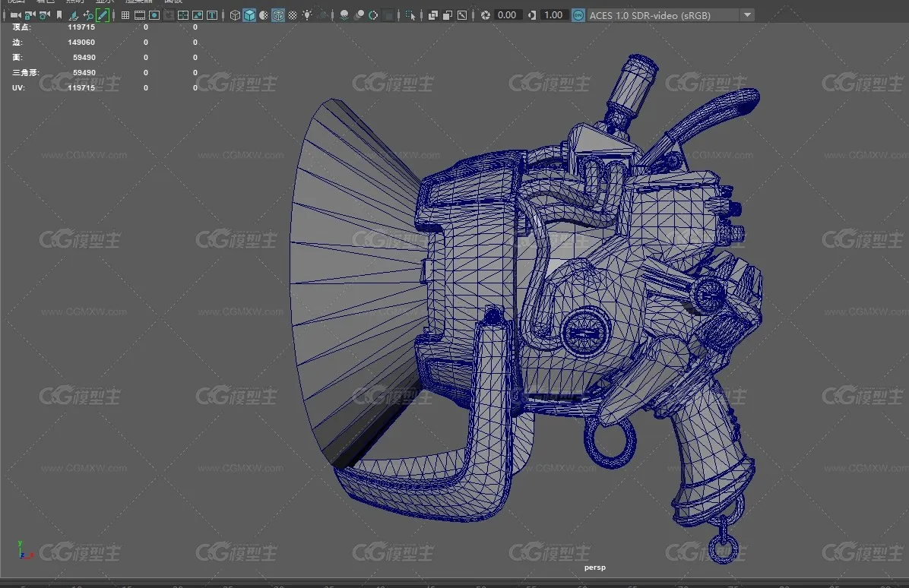
Task: Toggle the Use All Lights bulb icon
Action: pos(307,15)
